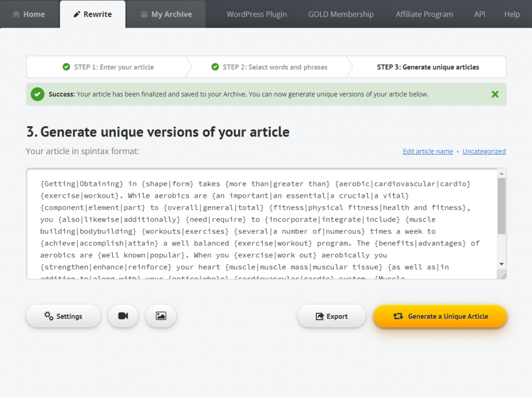Click the Export button
The height and width of the screenshot is (397, 532).
click(331, 316)
